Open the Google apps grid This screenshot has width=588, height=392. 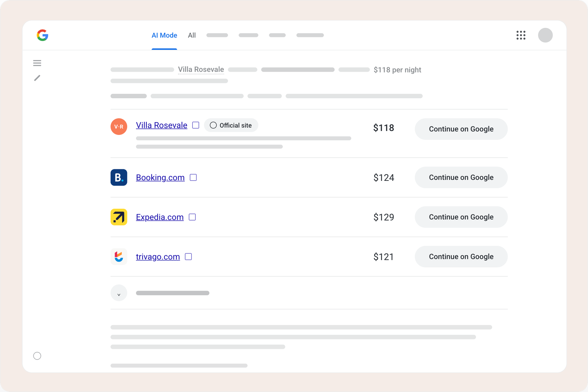521,35
